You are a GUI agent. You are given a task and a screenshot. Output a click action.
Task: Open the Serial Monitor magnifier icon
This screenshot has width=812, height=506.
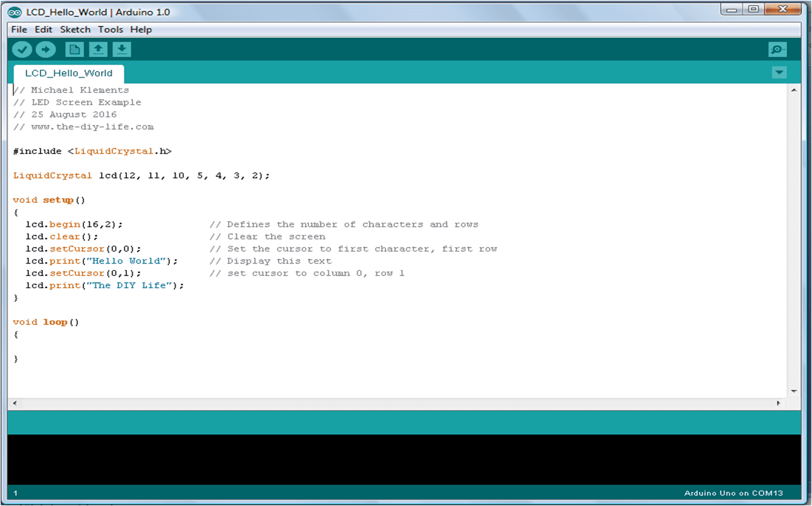(x=777, y=50)
